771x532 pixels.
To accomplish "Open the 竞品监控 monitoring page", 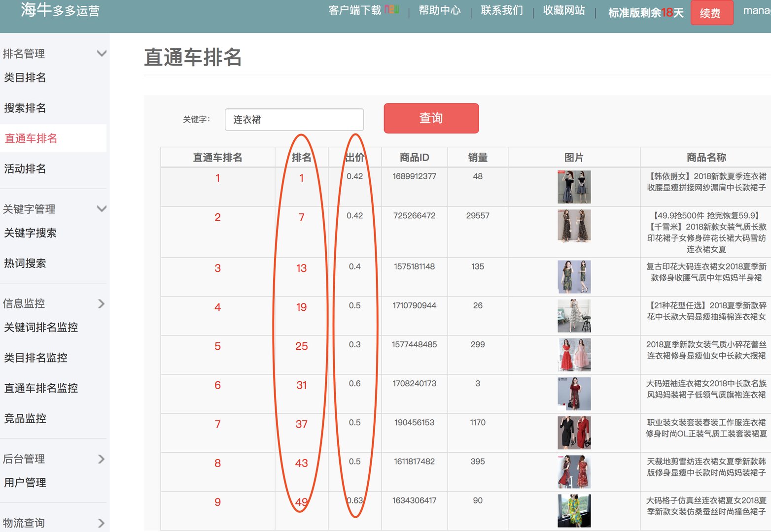I will 26,419.
